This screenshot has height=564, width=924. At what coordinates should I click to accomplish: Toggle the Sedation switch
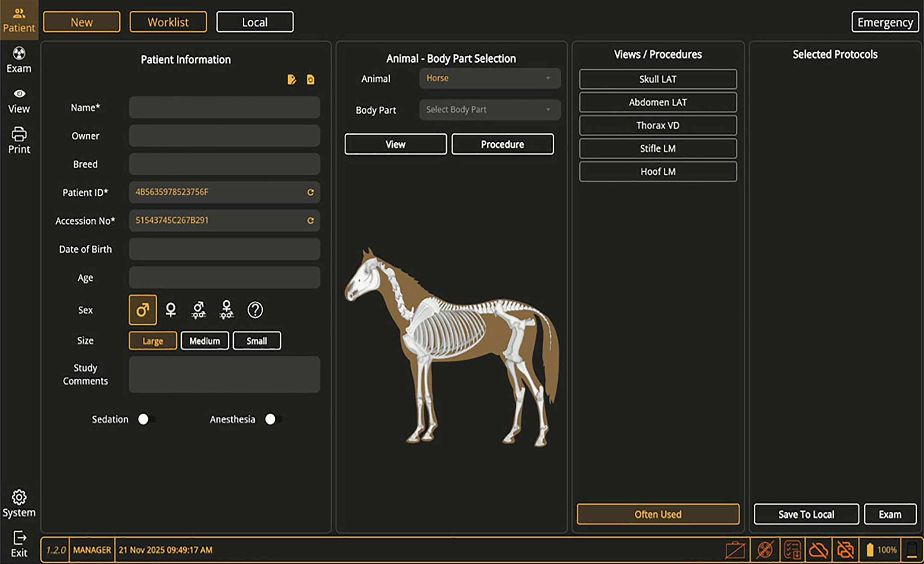click(146, 419)
